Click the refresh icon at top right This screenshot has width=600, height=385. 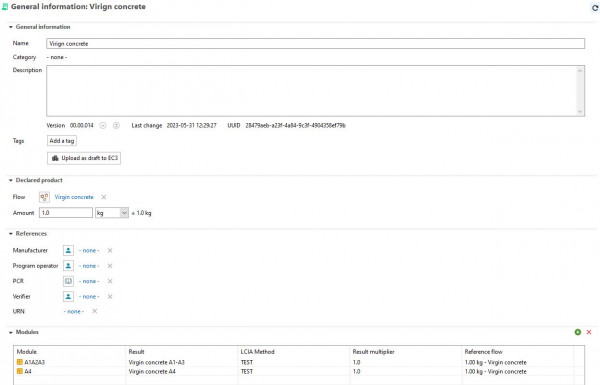(x=595, y=7)
